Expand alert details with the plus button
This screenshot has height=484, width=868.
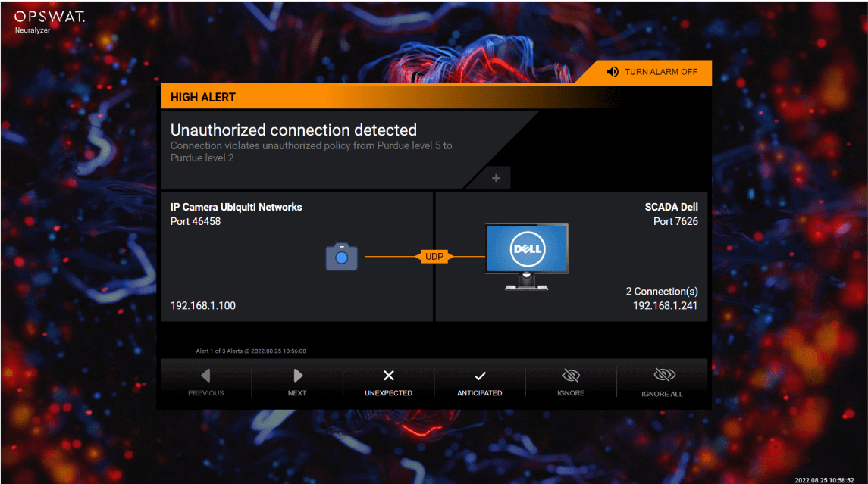pos(497,178)
